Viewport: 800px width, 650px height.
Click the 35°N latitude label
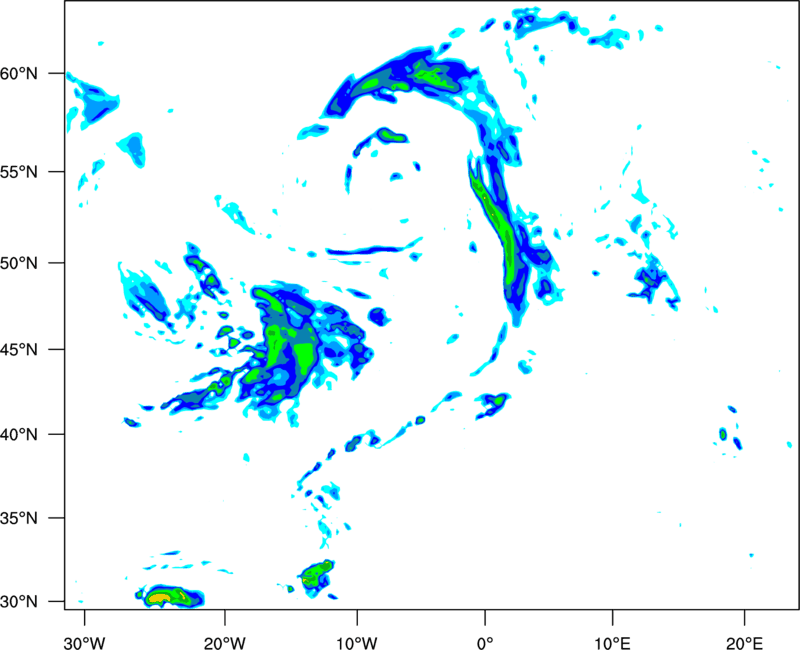[19, 518]
